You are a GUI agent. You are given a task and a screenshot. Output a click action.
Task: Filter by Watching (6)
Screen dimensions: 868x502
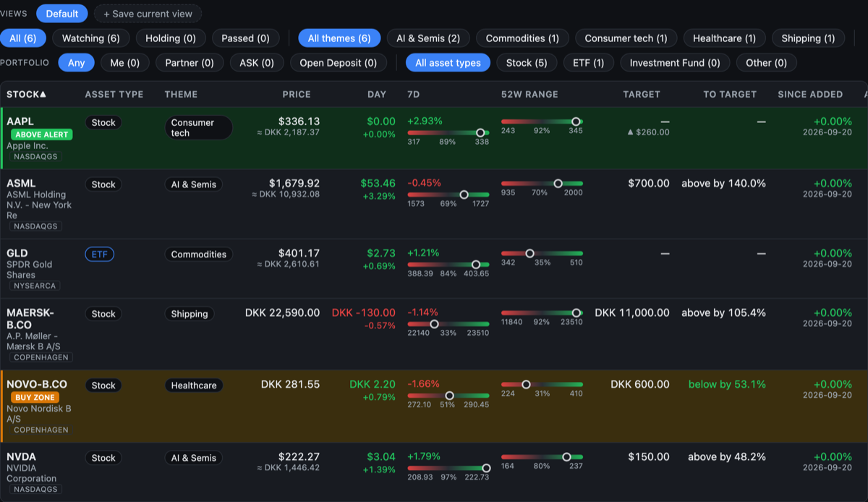pos(91,38)
